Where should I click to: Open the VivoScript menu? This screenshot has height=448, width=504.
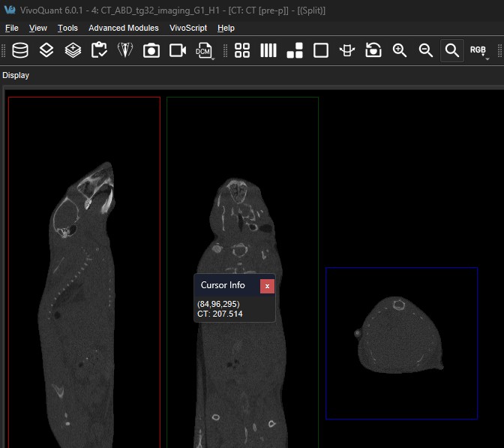tap(188, 28)
